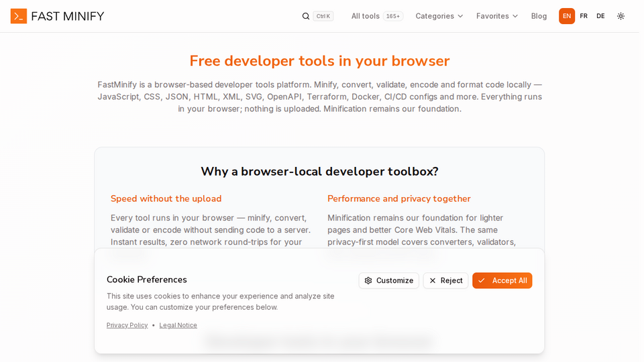Click the 'Speed without the upload' subheading

pyautogui.click(x=166, y=198)
